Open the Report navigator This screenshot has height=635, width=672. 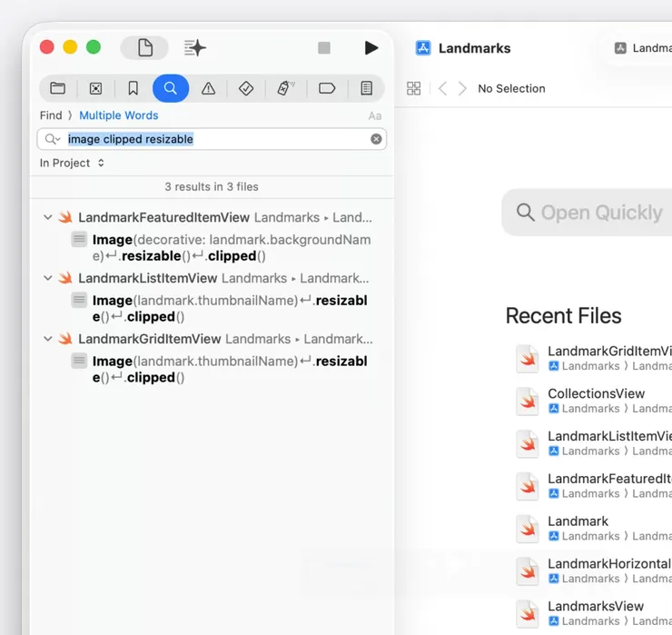367,88
